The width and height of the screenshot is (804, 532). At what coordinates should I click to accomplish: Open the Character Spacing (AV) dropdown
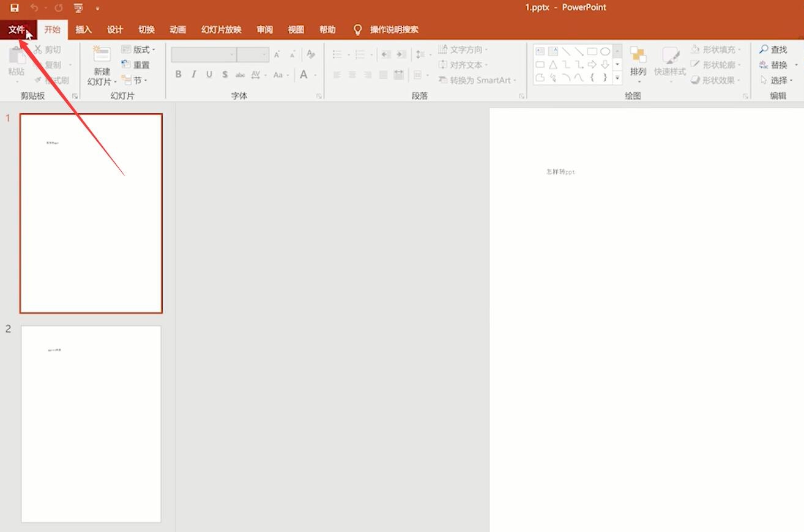[258, 75]
